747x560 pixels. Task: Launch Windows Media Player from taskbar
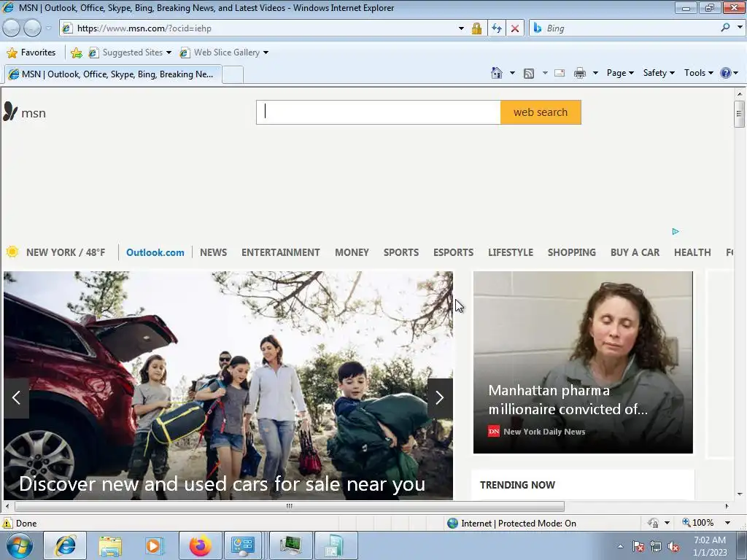[154, 545]
